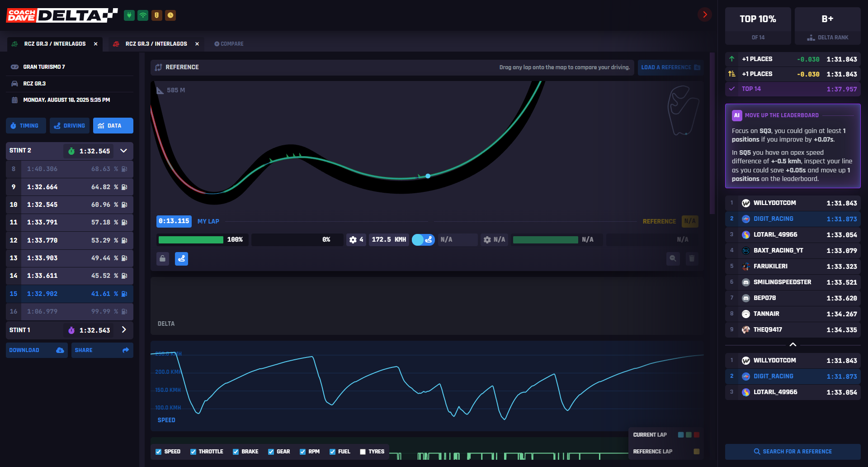Click SMILINGSPEEDSTER leaderboard entry

click(793, 282)
